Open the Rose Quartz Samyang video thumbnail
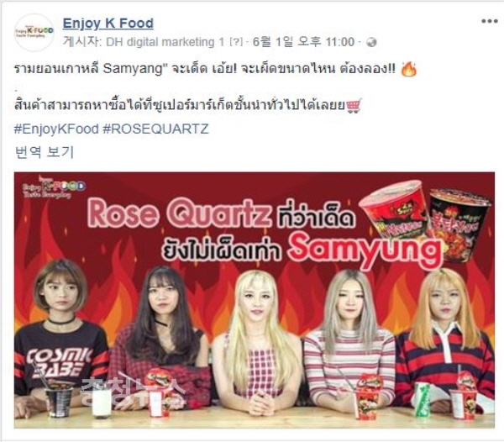Image resolution: width=504 pixels, height=442 pixels. click(x=255, y=300)
